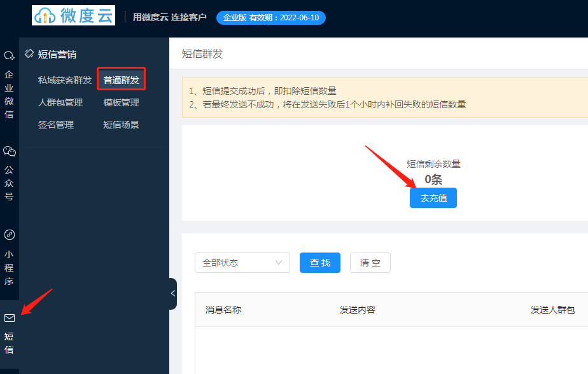
Task: Open 短信场景 menu item
Action: tap(121, 125)
